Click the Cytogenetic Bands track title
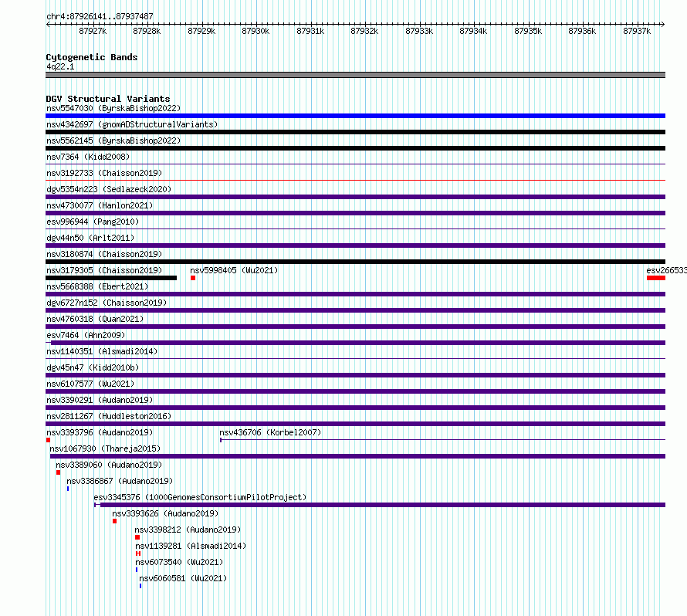Image resolution: width=687 pixels, height=616 pixels. click(x=92, y=57)
